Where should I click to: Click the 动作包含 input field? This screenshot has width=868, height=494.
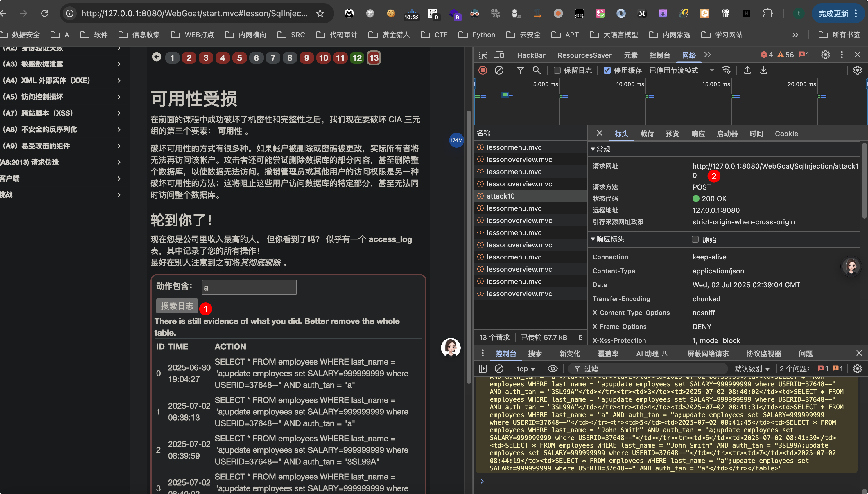tap(249, 287)
